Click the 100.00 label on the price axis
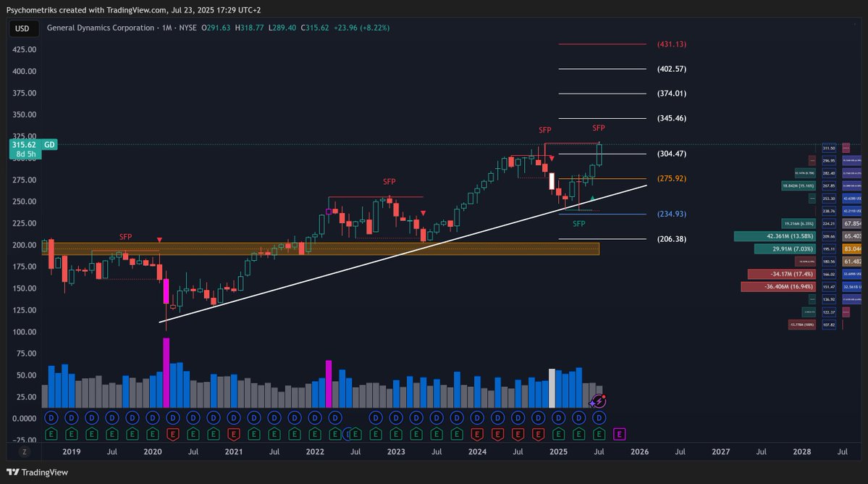 tap(25, 333)
